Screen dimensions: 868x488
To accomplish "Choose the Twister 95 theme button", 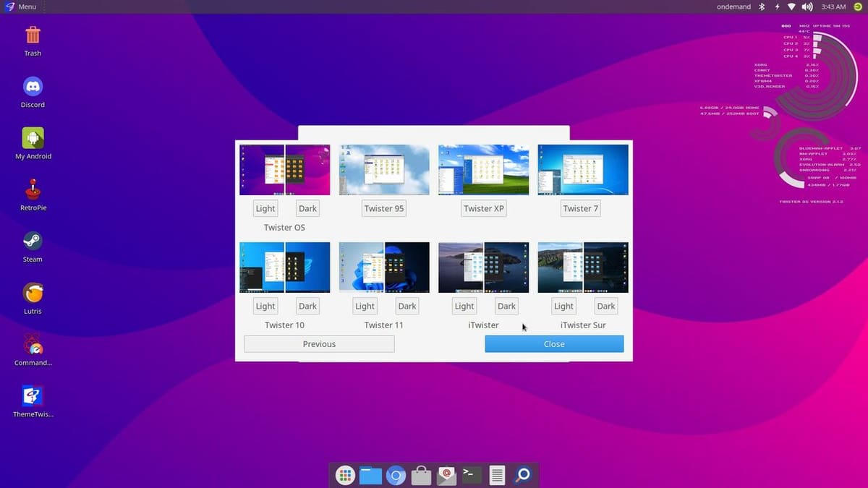I will click(x=384, y=208).
